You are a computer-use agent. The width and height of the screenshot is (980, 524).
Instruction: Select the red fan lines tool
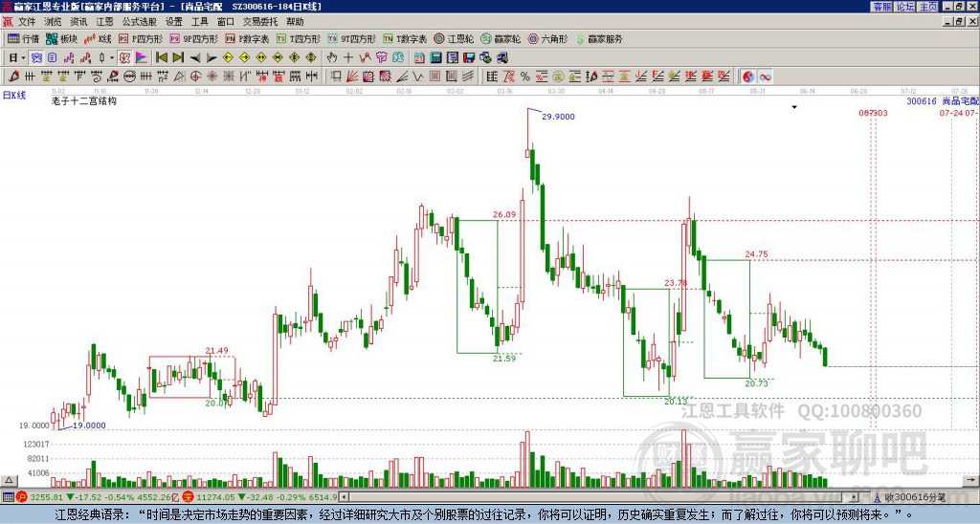[x=352, y=76]
